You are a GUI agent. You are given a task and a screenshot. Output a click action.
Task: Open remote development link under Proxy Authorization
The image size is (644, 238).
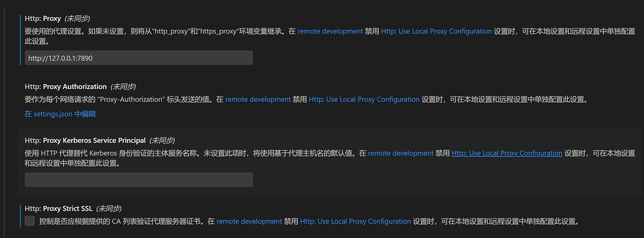coord(258,99)
